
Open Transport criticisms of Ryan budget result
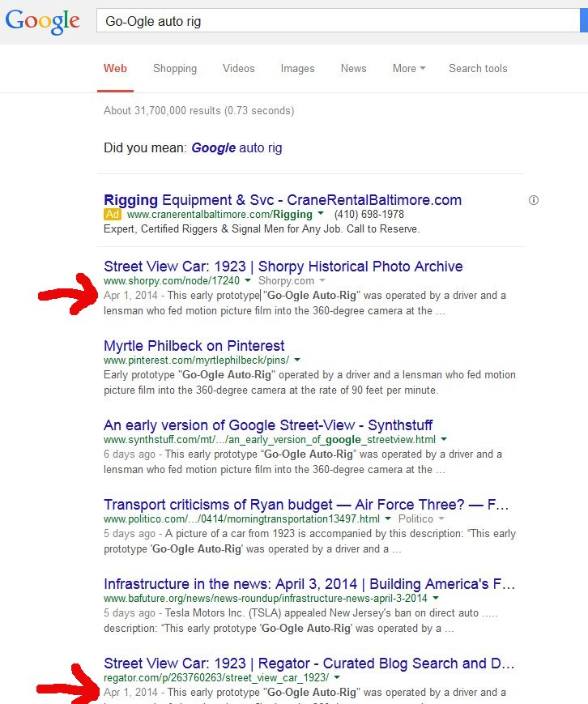pyautogui.click(x=306, y=505)
